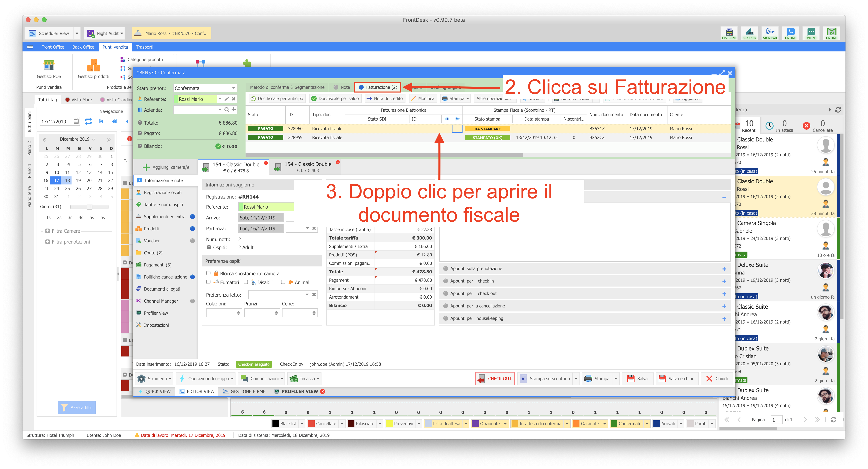Add Appunti per il check out note
The width and height of the screenshot is (868, 469).
(x=724, y=294)
